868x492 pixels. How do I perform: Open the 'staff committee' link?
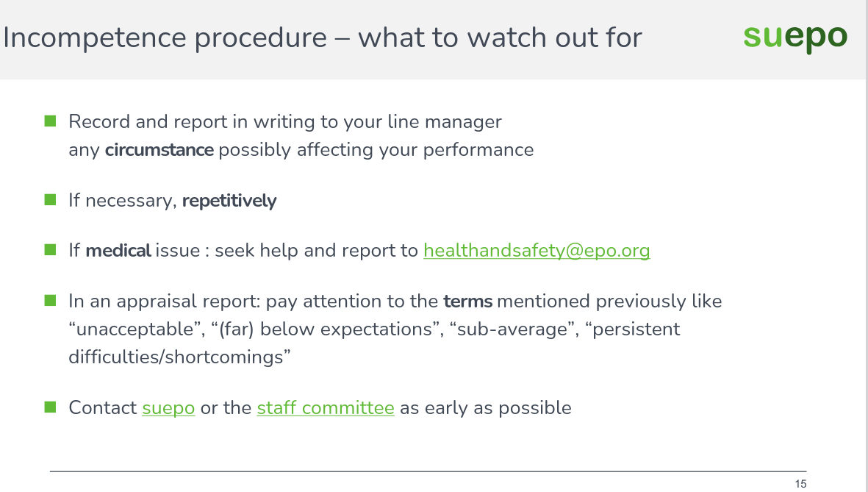click(x=326, y=408)
